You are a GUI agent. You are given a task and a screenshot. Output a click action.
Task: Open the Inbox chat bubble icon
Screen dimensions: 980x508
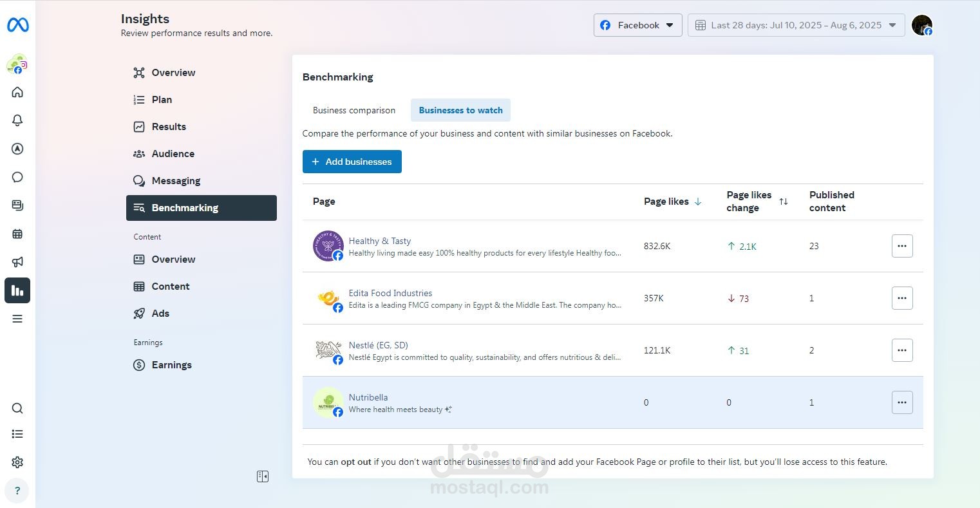coord(17,177)
